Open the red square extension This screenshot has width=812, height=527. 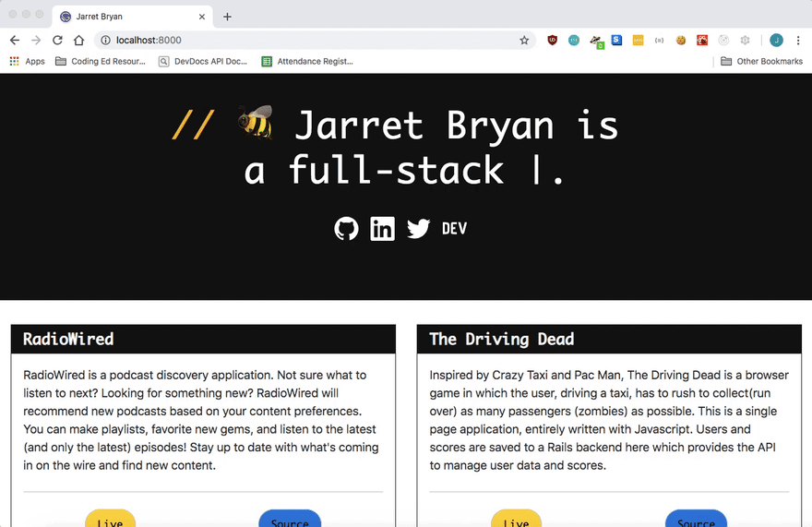coord(702,40)
